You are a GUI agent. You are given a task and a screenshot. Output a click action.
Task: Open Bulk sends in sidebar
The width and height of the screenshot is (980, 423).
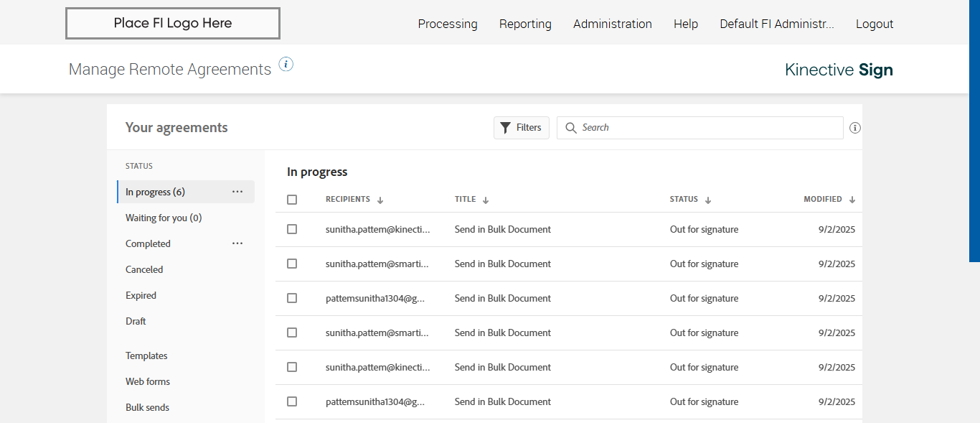147,407
